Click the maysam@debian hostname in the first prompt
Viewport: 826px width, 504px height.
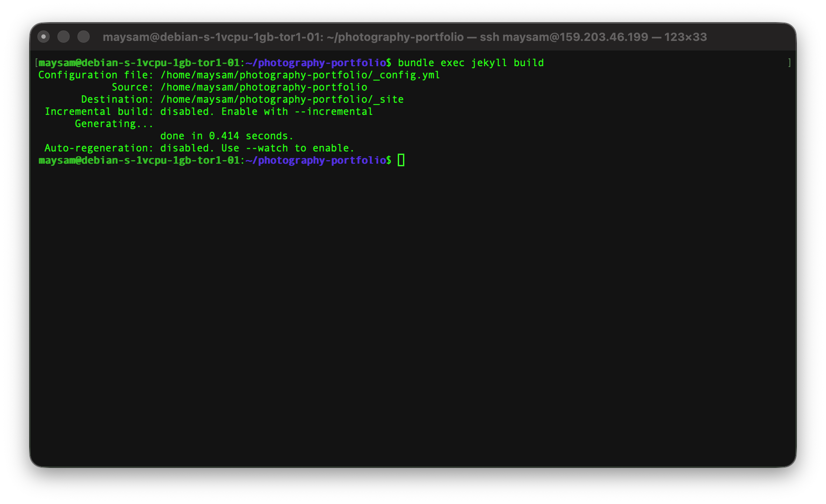(139, 63)
